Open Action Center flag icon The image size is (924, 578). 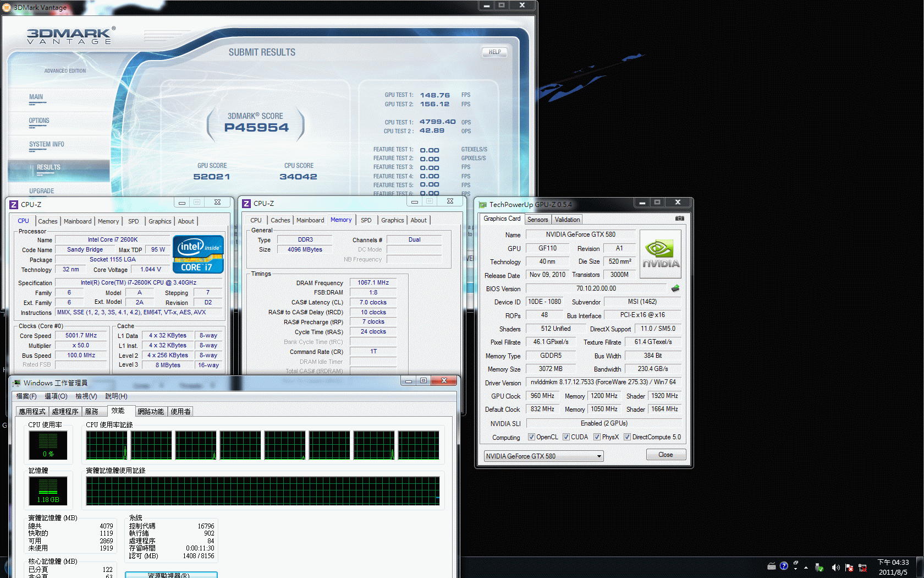coord(849,568)
